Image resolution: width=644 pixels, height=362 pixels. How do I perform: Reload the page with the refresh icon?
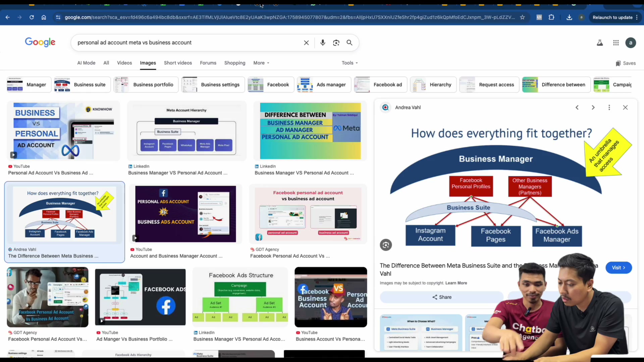click(x=32, y=17)
